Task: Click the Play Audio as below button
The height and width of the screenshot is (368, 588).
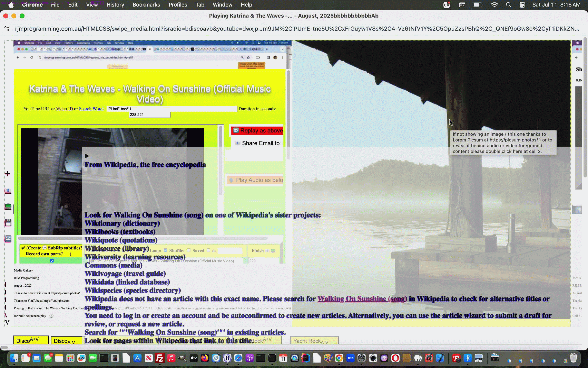Action: [x=255, y=180]
